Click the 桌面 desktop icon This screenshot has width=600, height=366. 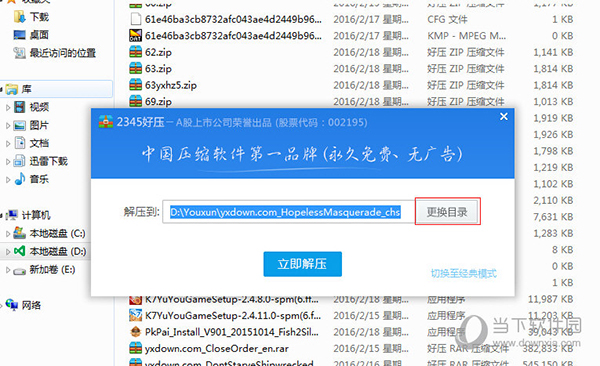pyautogui.click(x=20, y=35)
